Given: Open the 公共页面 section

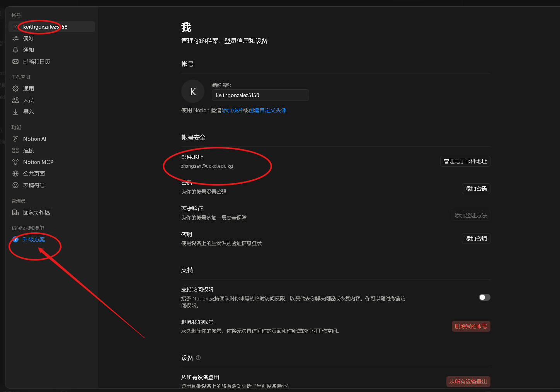Looking at the screenshot, I should click(52, 174).
